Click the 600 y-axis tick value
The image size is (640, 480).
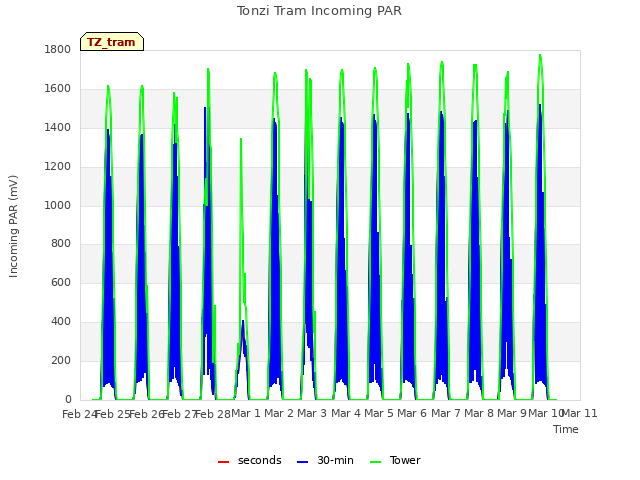[61, 282]
